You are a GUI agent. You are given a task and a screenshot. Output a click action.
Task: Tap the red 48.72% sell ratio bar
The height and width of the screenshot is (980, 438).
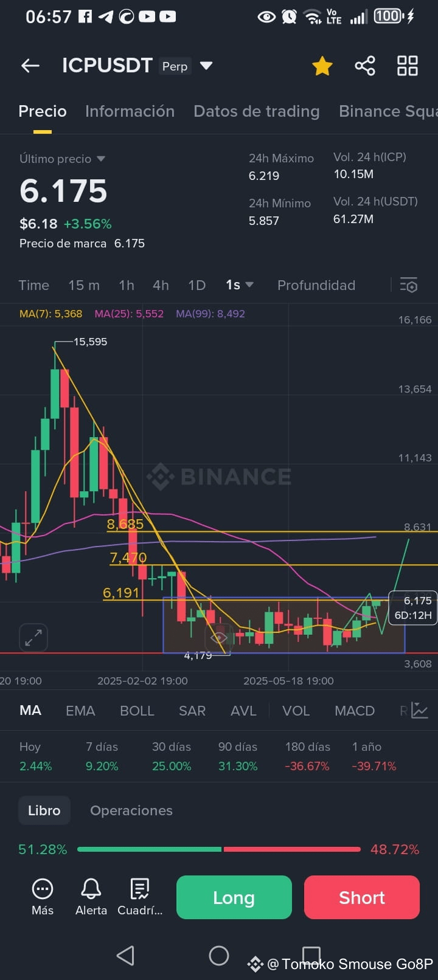coord(292,849)
